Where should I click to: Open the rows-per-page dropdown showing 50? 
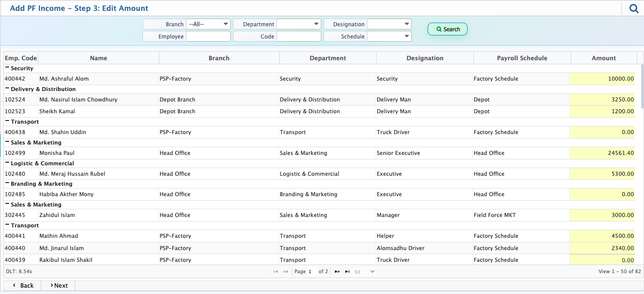[364, 272]
